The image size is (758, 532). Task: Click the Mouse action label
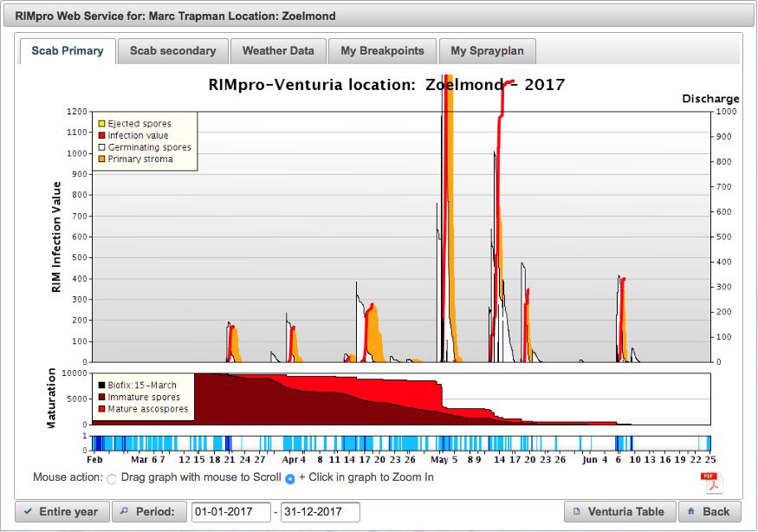pos(68,477)
